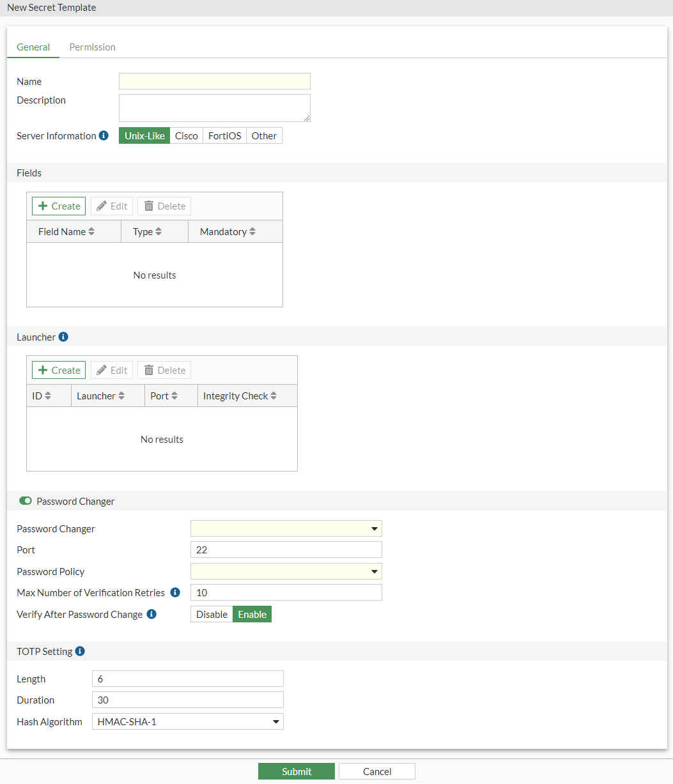Submit the new secret template

click(x=296, y=771)
